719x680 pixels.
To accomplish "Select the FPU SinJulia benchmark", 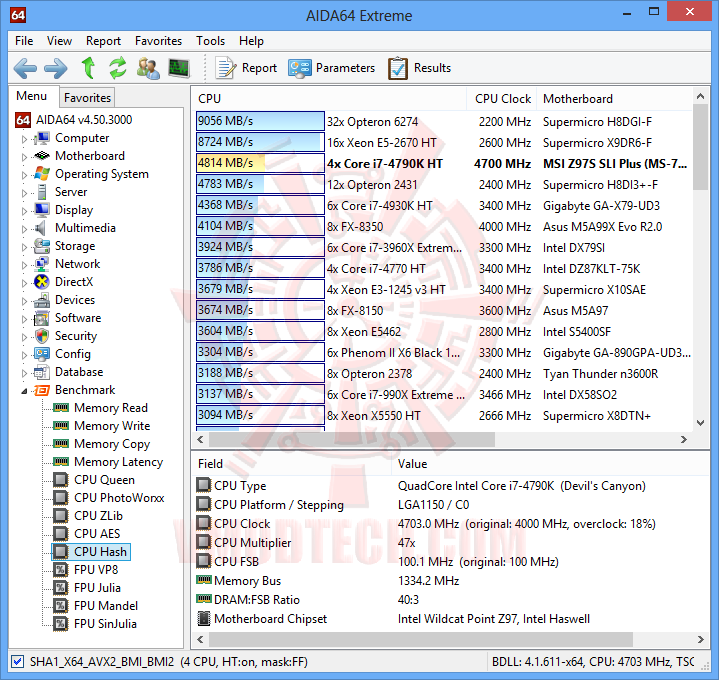I will (x=105, y=624).
